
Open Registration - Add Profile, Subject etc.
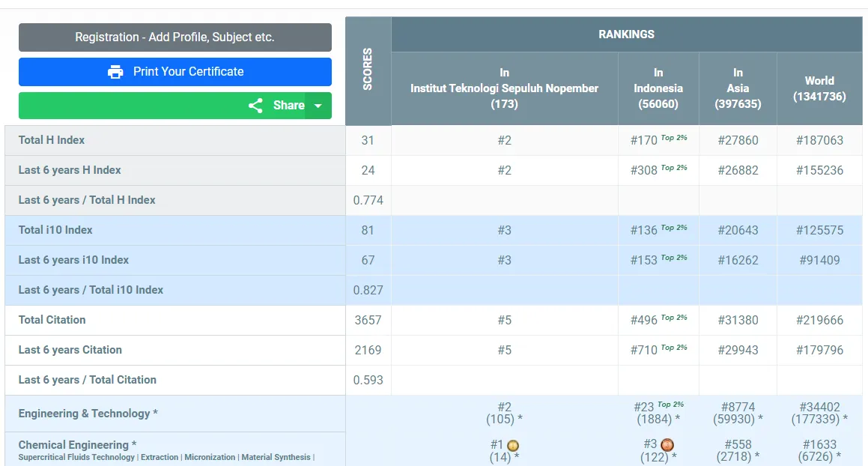pyautogui.click(x=174, y=37)
